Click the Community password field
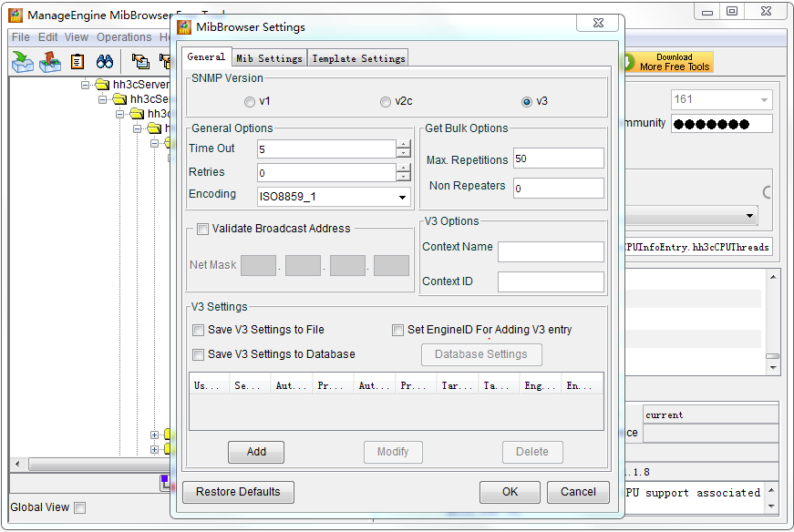This screenshot has height=532, width=794. (722, 124)
